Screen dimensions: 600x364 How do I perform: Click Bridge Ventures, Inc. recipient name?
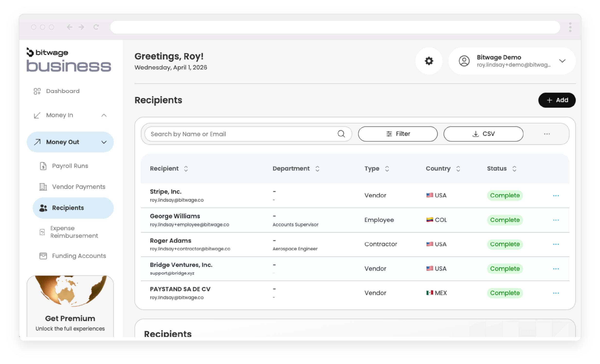[x=181, y=265]
